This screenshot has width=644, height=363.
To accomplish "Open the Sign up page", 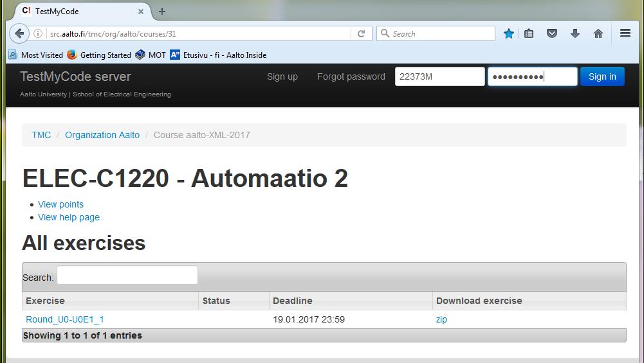I will tap(282, 76).
